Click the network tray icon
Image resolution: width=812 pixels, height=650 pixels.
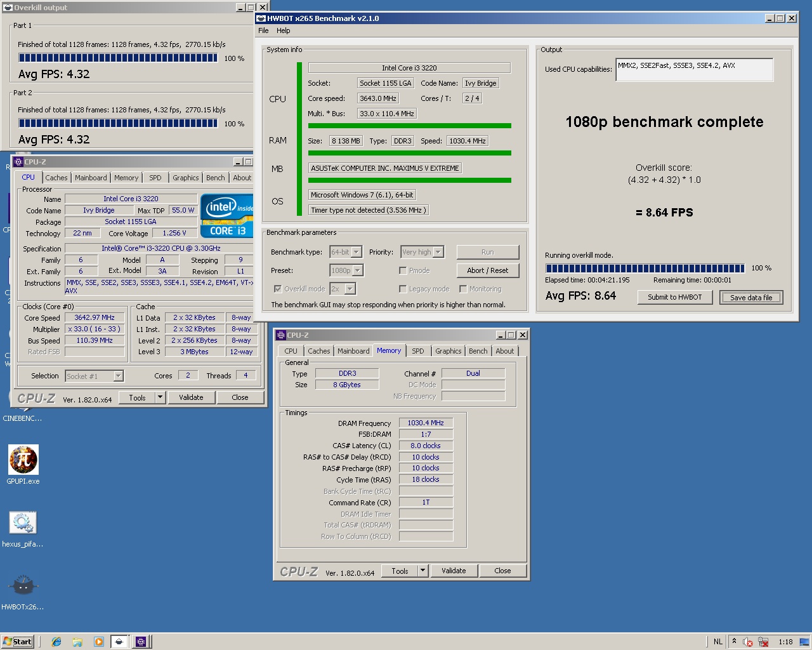tap(763, 642)
